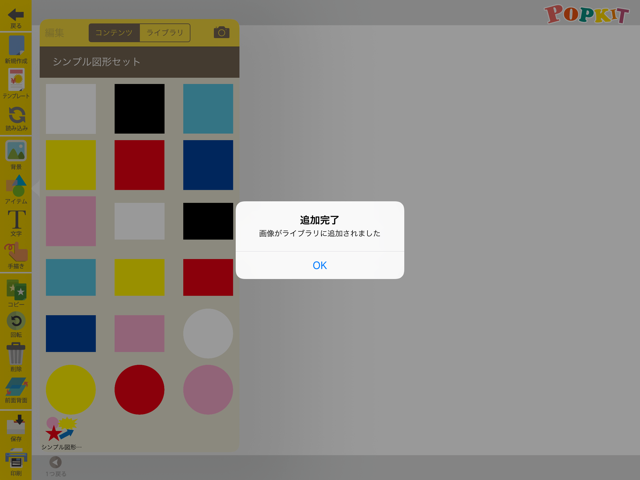Select the アイテム shapes tool
This screenshot has height=480, width=640.
(x=16, y=187)
